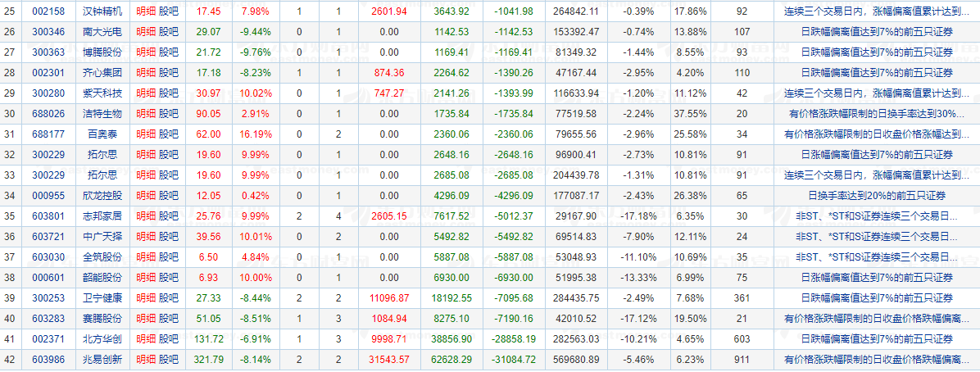Open 股吧 for 志邦家居

(169, 215)
